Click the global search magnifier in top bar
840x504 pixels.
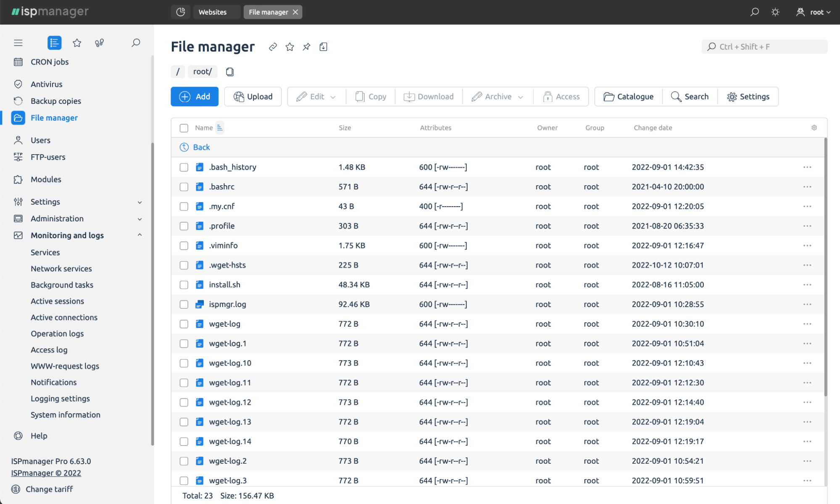(x=755, y=12)
